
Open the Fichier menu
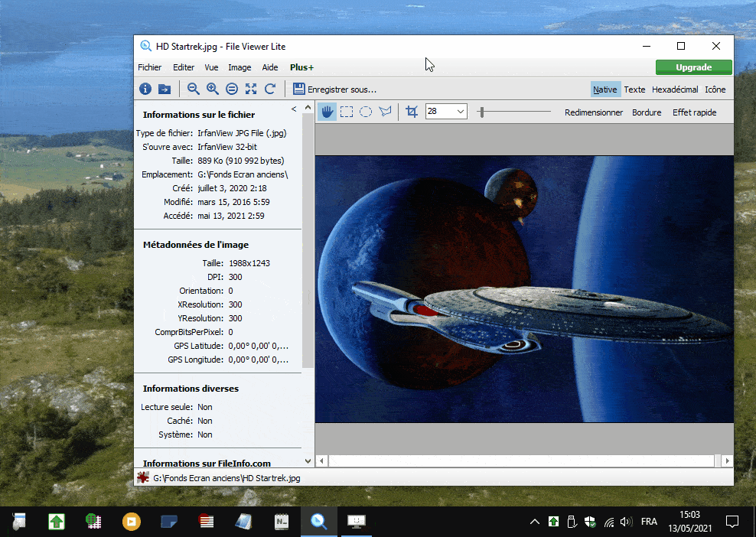[x=149, y=67]
